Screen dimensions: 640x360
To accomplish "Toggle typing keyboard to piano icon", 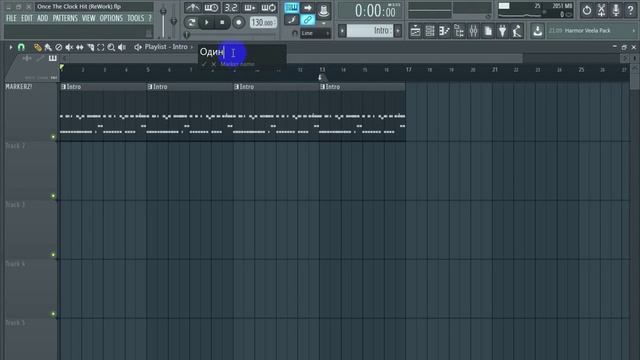I will pyautogui.click(x=291, y=7).
